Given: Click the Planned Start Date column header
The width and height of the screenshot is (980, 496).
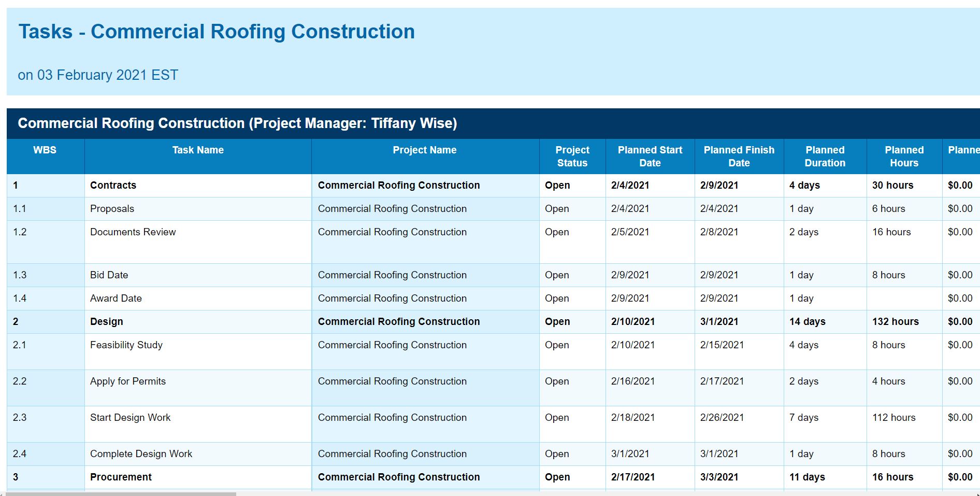Looking at the screenshot, I should click(x=650, y=156).
